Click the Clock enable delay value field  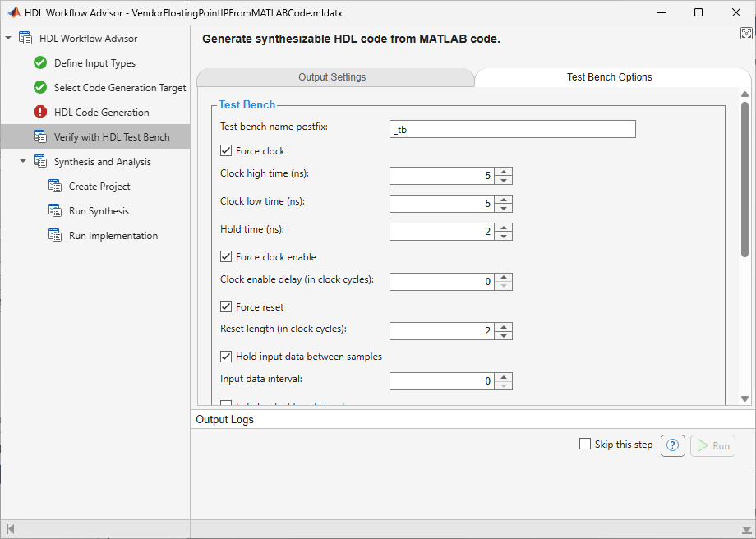pos(441,282)
